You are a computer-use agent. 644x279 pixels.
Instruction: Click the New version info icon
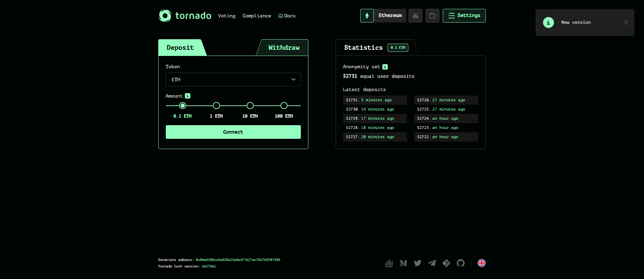548,23
